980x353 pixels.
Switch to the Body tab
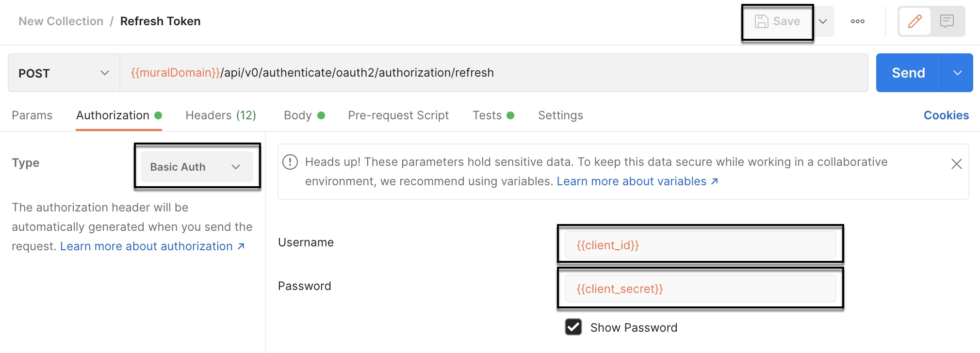point(298,115)
